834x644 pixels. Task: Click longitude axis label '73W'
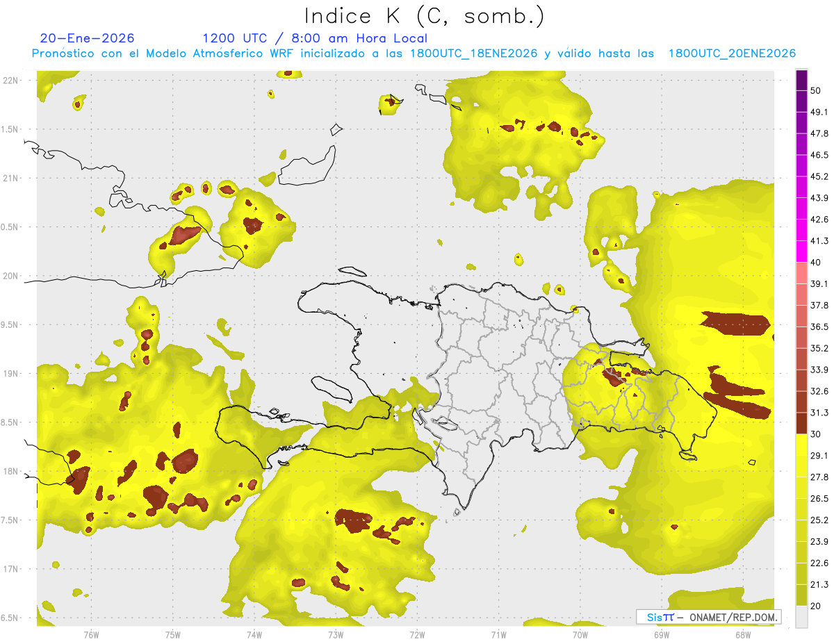(x=336, y=635)
